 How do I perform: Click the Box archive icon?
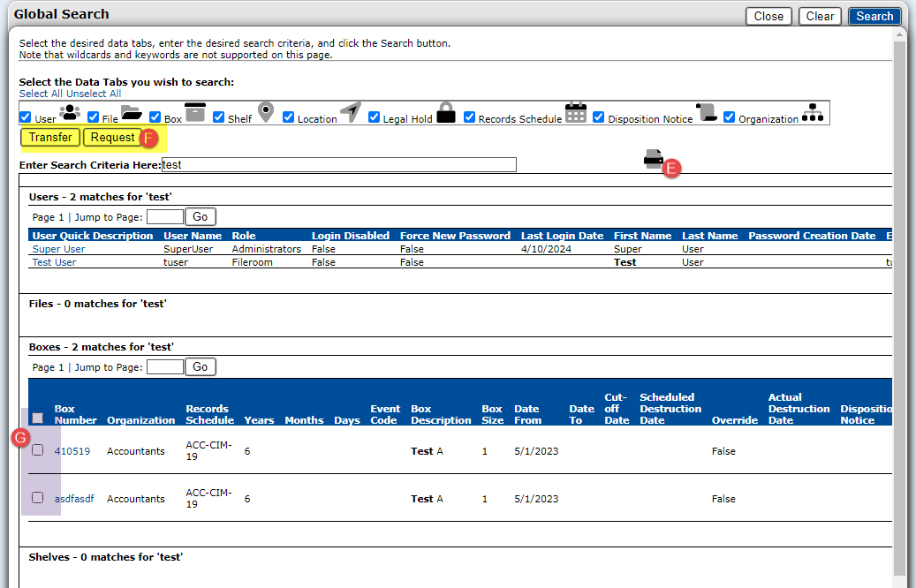coord(194,113)
